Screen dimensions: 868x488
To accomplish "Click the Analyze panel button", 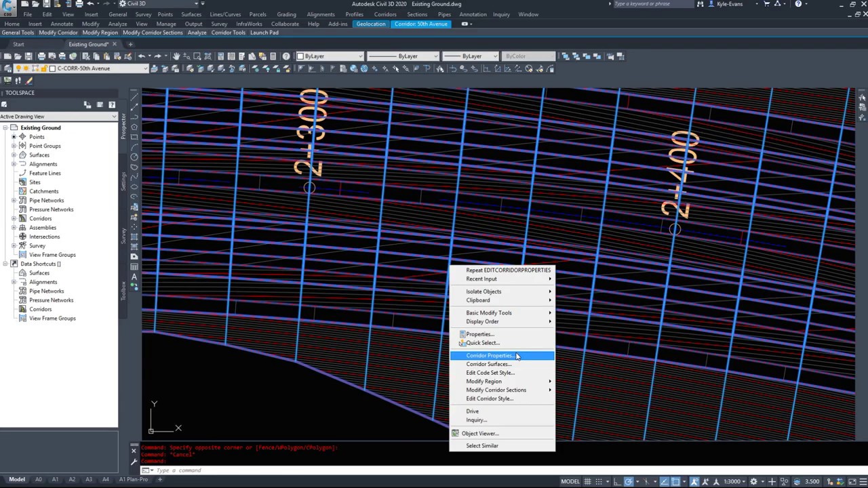I will (x=197, y=33).
